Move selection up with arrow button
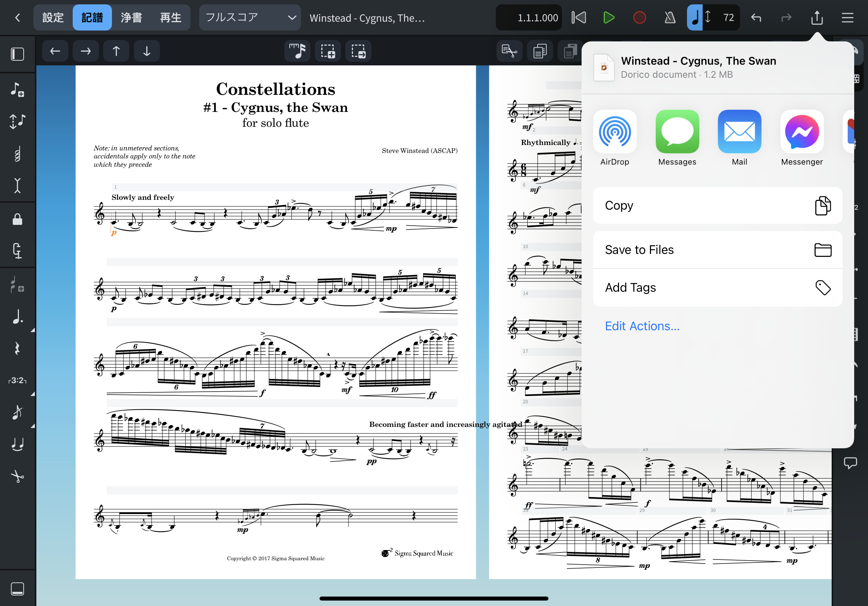Image resolution: width=868 pixels, height=606 pixels. pos(116,51)
